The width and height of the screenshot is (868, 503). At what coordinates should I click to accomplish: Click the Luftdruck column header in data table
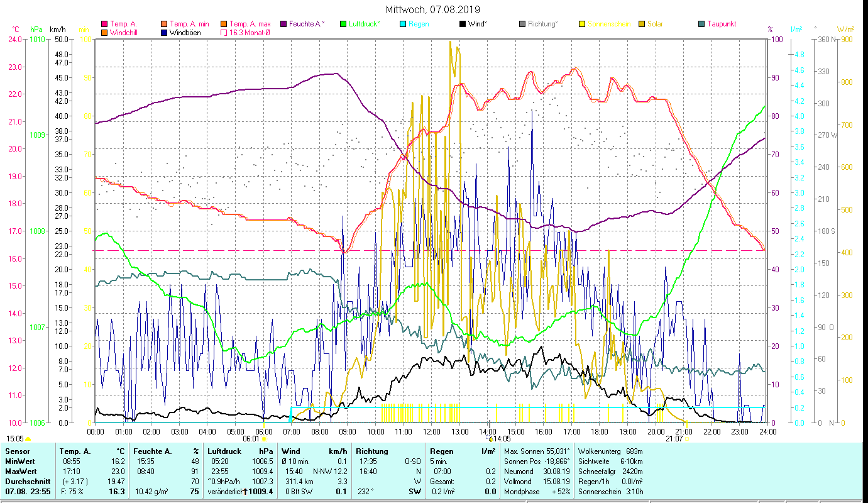(224, 451)
